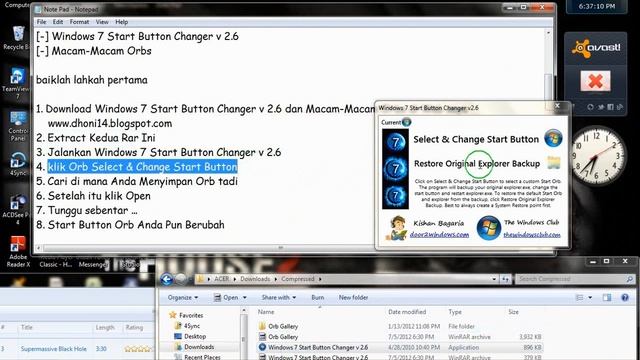Expand the view options dropdown arrow
The height and width of the screenshot is (360, 640).
[590, 298]
